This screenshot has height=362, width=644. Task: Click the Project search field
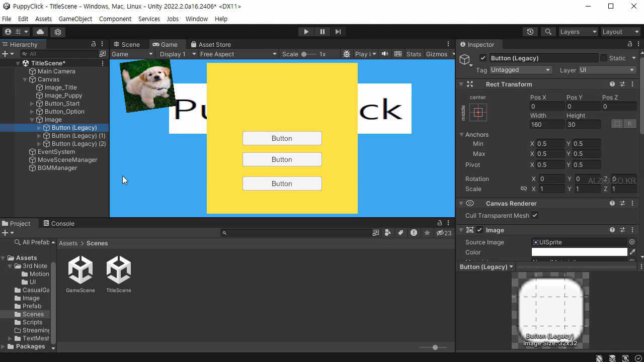(295, 233)
